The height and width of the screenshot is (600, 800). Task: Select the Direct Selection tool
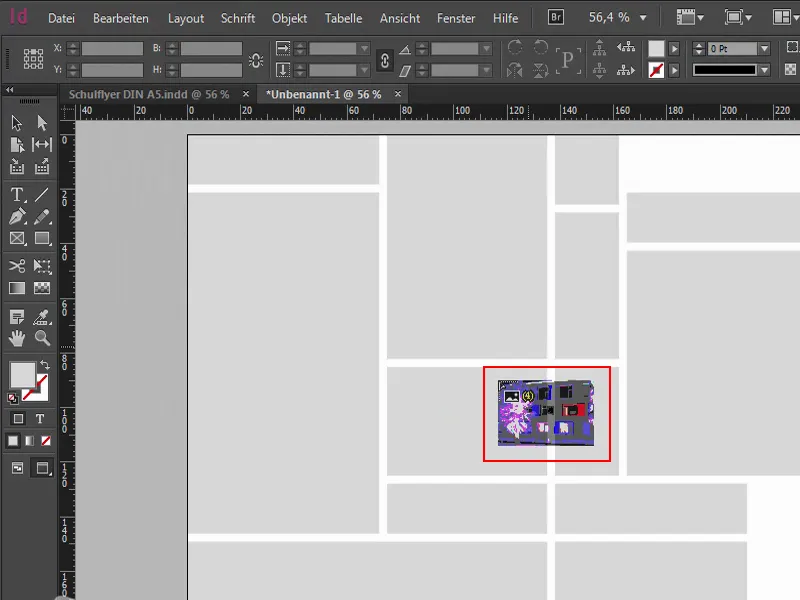[x=42, y=123]
